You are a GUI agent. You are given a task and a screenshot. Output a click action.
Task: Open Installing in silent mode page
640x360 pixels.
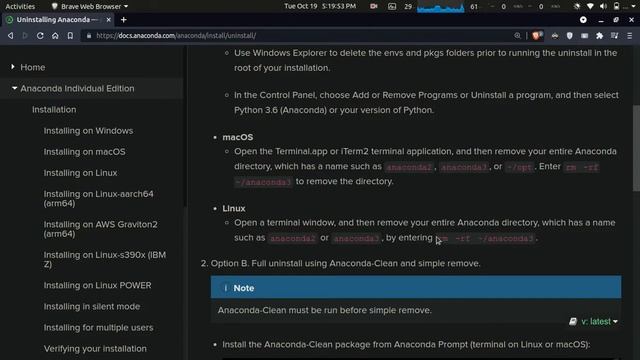pos(92,307)
